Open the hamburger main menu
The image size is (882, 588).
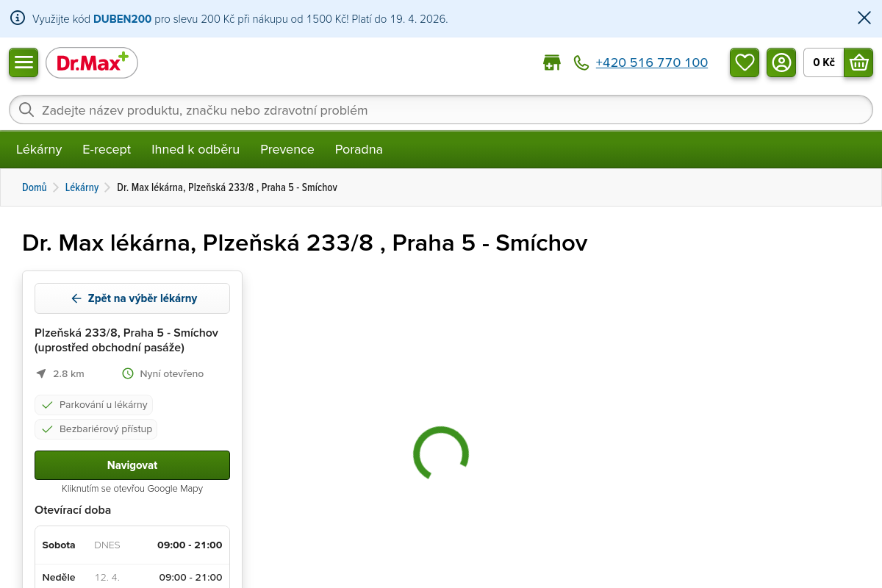(24, 62)
